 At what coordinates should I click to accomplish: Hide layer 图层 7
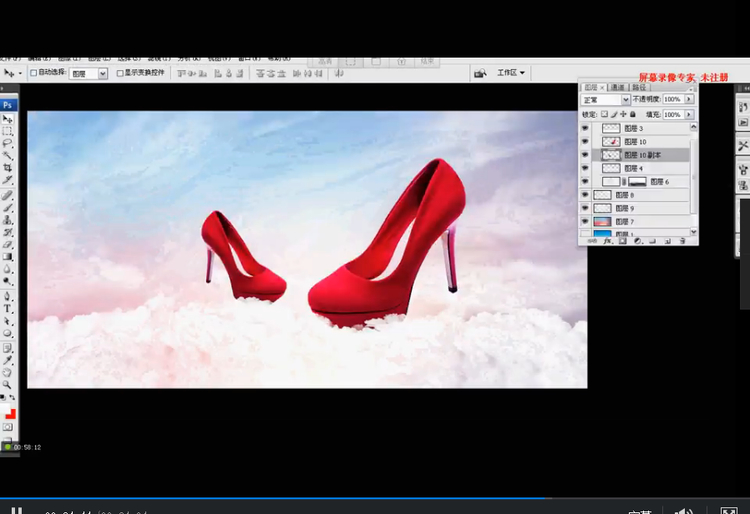click(585, 222)
